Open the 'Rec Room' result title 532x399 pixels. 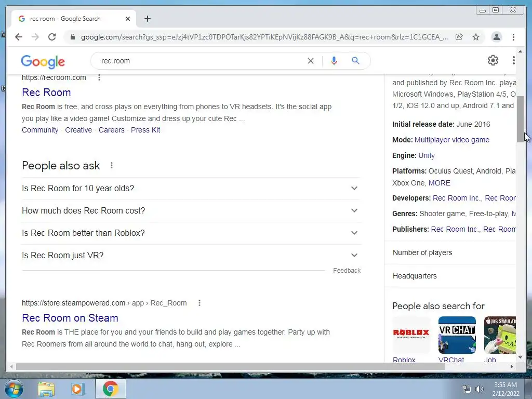(x=46, y=92)
